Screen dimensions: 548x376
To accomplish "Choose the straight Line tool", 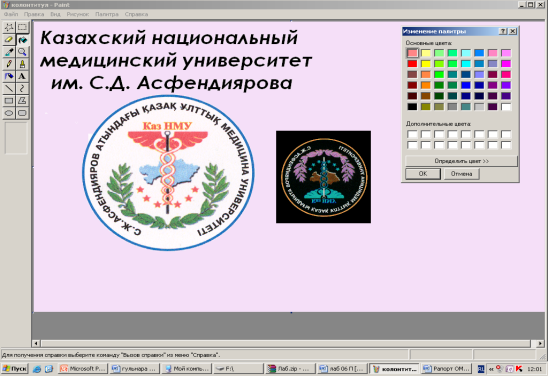I will point(9,88).
